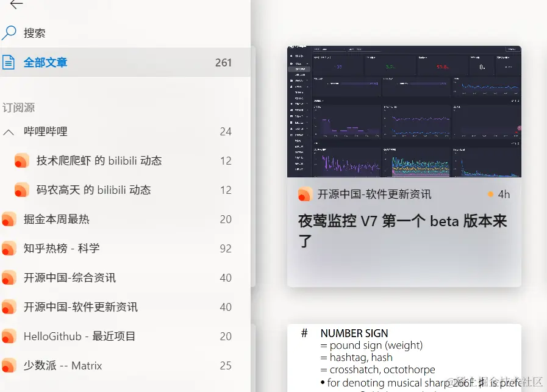Open 码农高天 的 bilibili 动态 feed

pos(125,190)
